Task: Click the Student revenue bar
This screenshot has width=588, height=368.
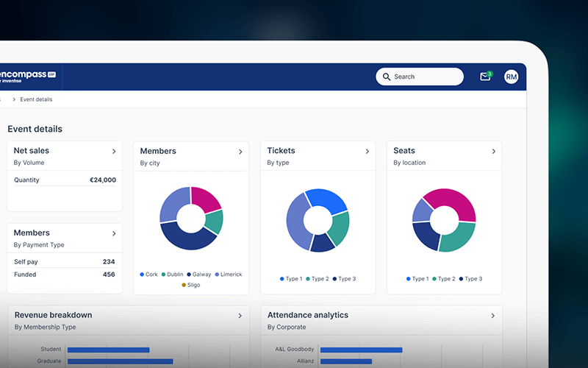Action: click(108, 350)
